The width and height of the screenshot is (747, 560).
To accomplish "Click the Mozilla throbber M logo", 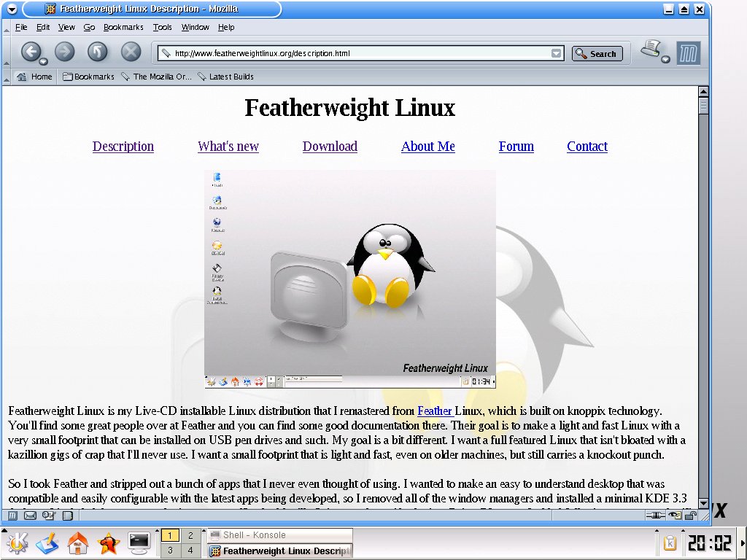I will coord(689,52).
